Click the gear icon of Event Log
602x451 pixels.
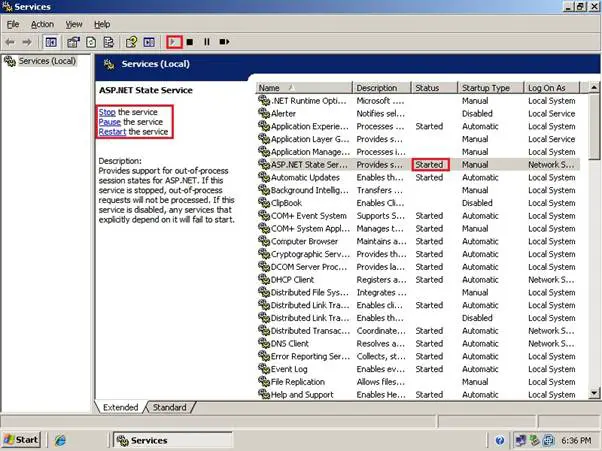pos(264,369)
